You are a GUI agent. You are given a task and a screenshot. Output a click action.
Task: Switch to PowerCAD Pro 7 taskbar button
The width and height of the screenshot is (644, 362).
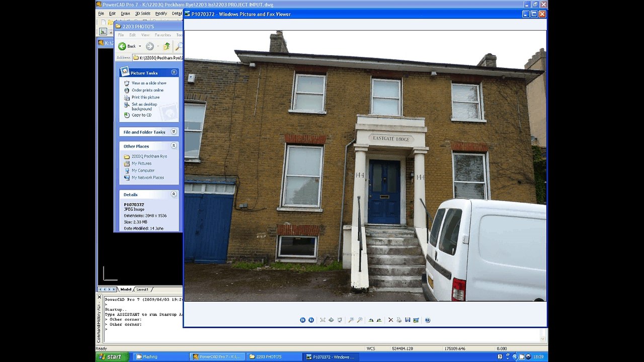pos(218,357)
